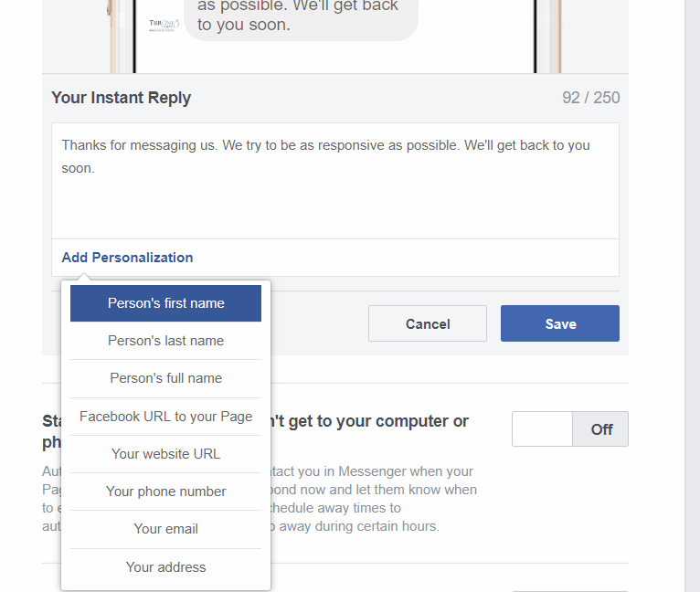Select Your address menu item
The width and height of the screenshot is (700, 592).
[x=165, y=567]
